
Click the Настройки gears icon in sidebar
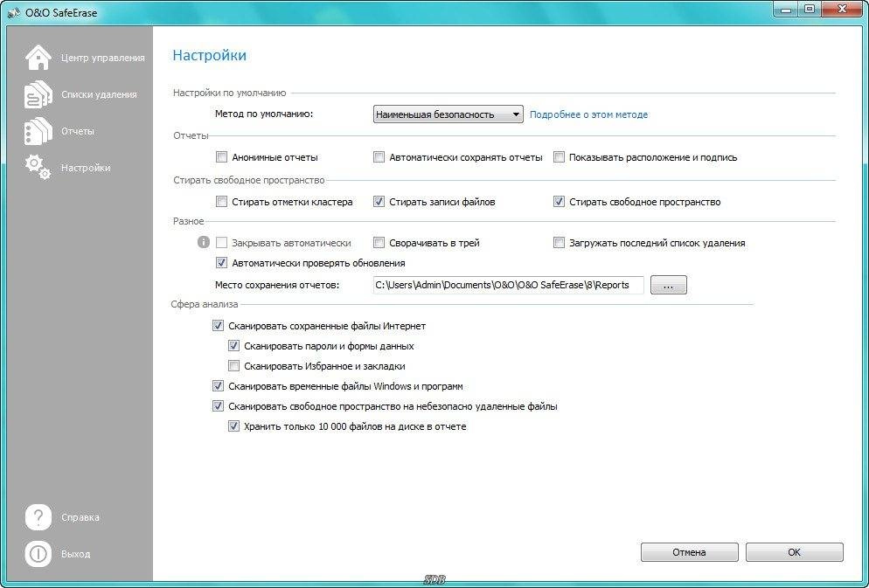[38, 167]
